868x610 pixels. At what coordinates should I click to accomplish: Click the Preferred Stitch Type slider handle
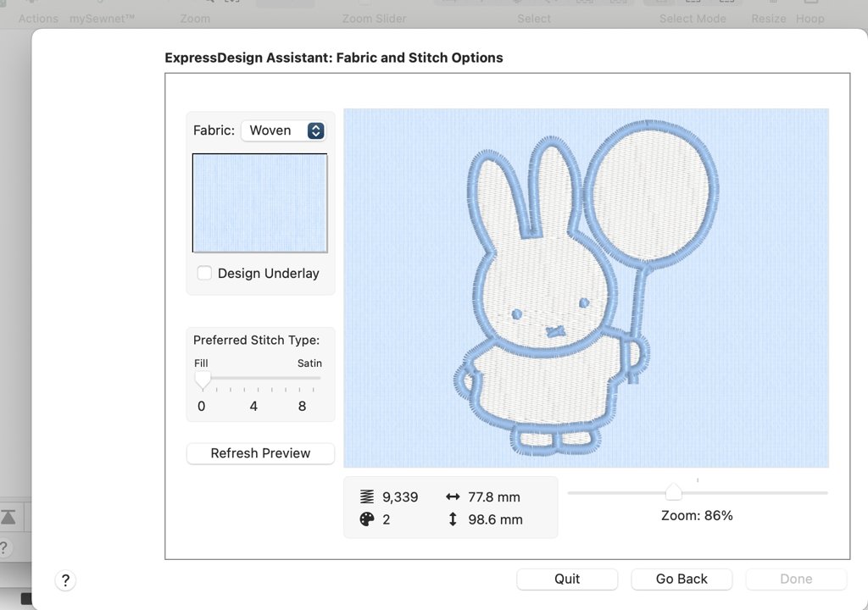pyautogui.click(x=203, y=380)
